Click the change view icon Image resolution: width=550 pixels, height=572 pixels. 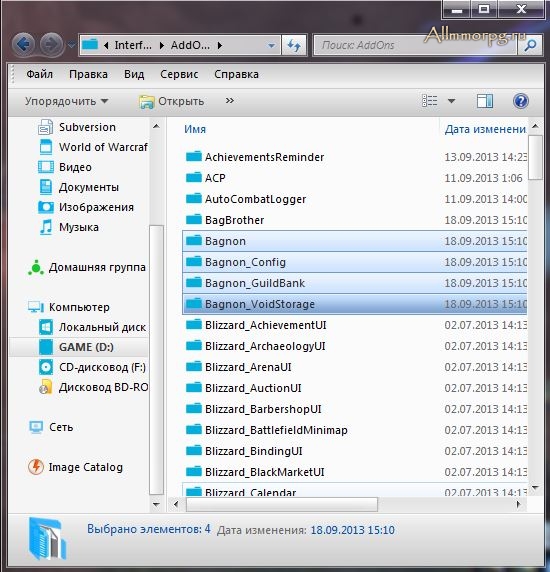click(430, 101)
